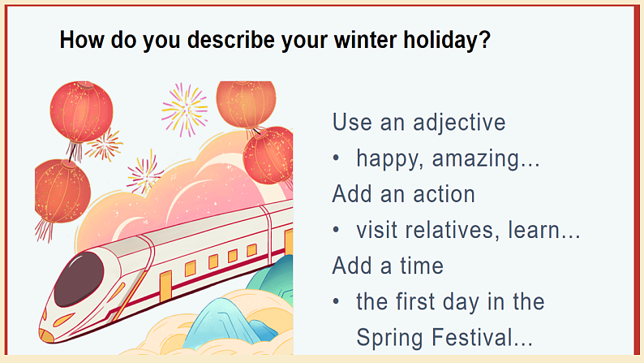This screenshot has height=363, width=644.
Task: Select the yellow door on the train
Action: pos(165,286)
